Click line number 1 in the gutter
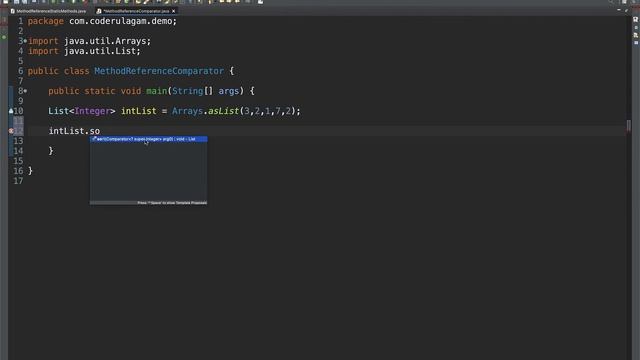This screenshot has width=640, height=360. 20,21
